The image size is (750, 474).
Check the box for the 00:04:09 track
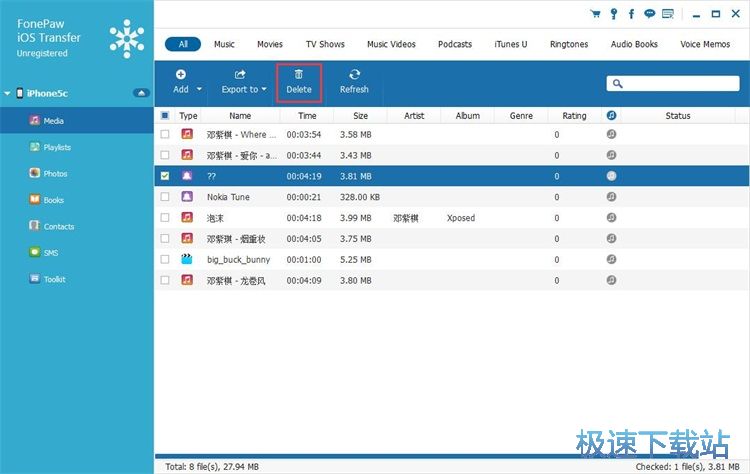point(165,280)
